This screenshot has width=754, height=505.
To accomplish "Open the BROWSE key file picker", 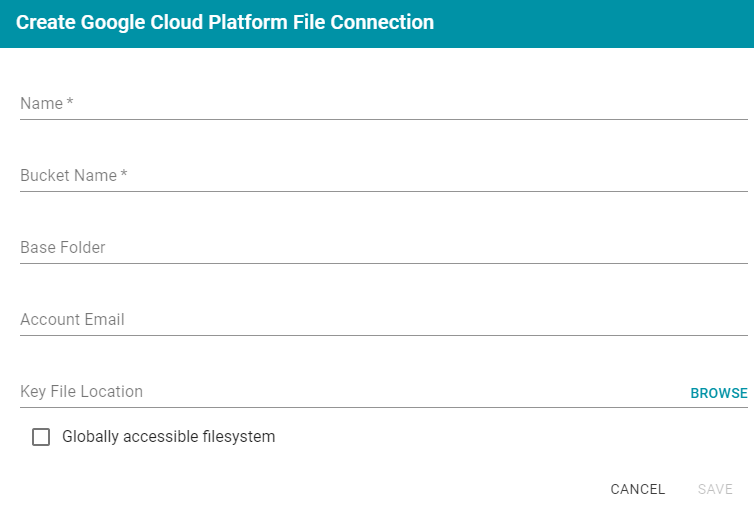I will click(x=719, y=393).
